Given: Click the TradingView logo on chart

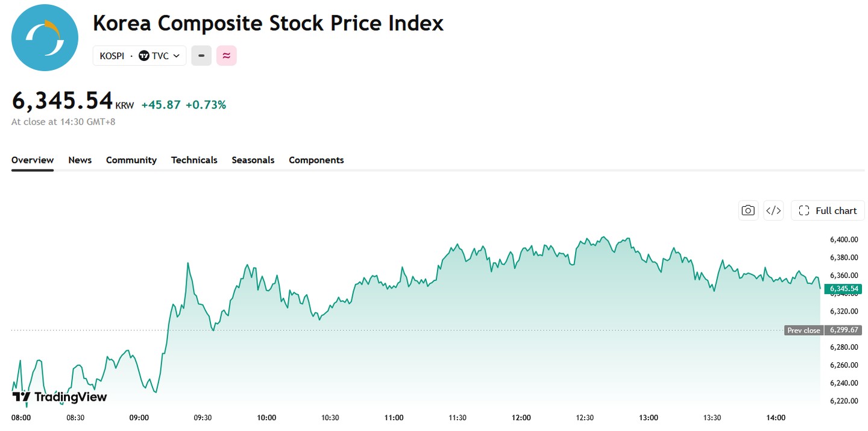Looking at the screenshot, I should pyautogui.click(x=60, y=397).
